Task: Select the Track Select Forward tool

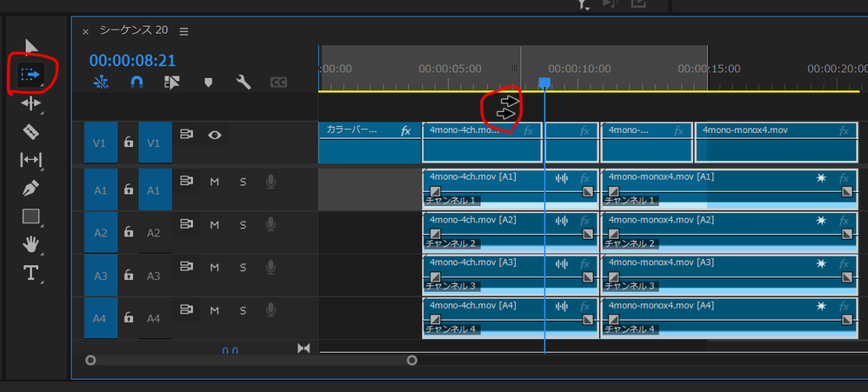Action: tap(30, 74)
